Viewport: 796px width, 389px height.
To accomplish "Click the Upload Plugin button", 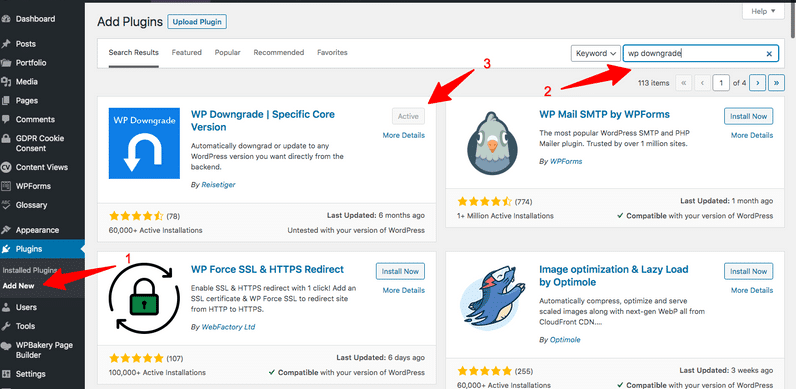I will pyautogui.click(x=197, y=22).
